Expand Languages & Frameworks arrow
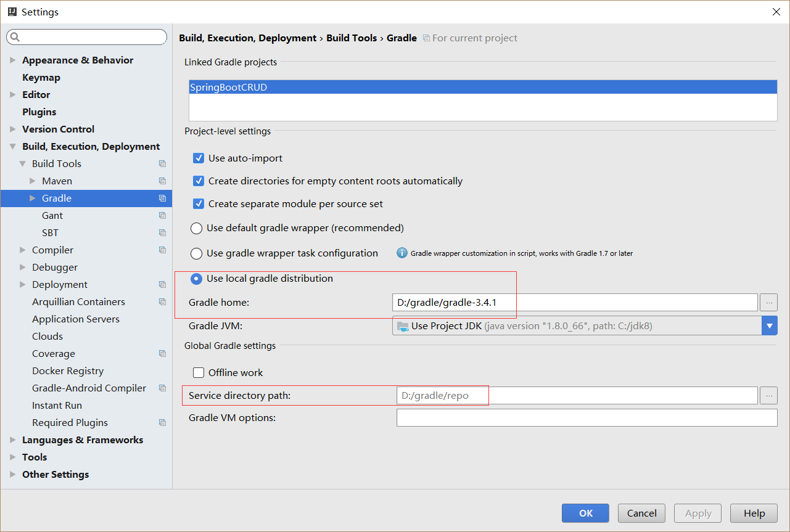This screenshot has height=532, width=790. (13, 440)
